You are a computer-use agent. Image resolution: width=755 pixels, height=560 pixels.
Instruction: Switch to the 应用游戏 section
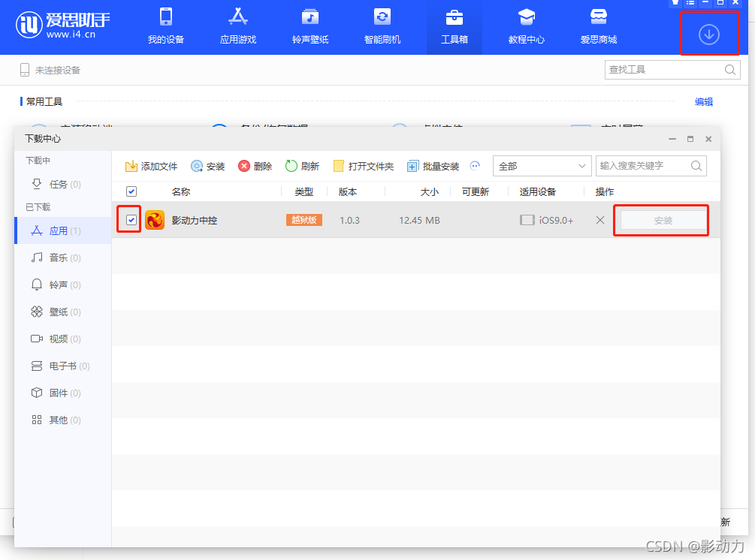238,26
